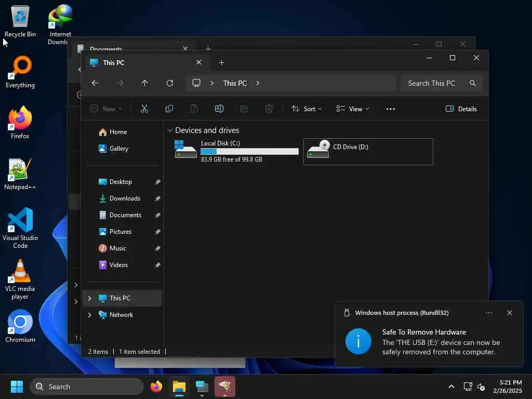This screenshot has width=532, height=399.
Task: Go forward with the right arrow
Action: [120, 83]
